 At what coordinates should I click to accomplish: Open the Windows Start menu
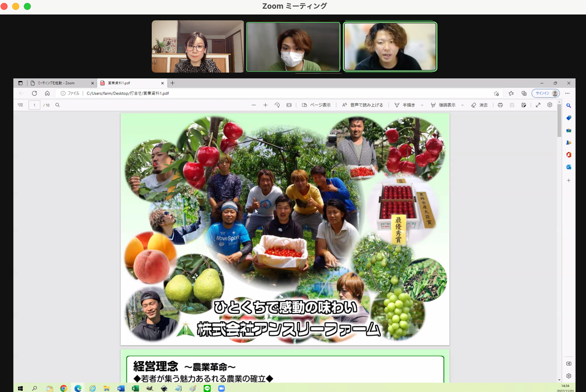[x=20, y=388]
